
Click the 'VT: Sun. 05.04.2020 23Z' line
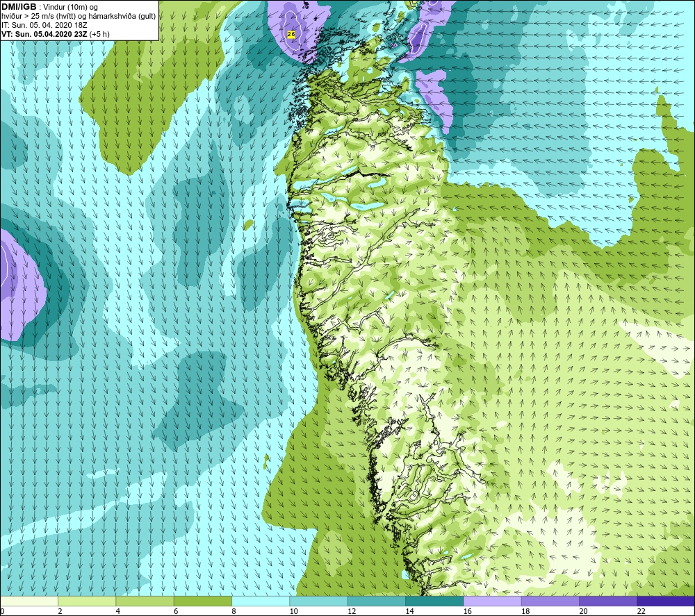[44, 34]
